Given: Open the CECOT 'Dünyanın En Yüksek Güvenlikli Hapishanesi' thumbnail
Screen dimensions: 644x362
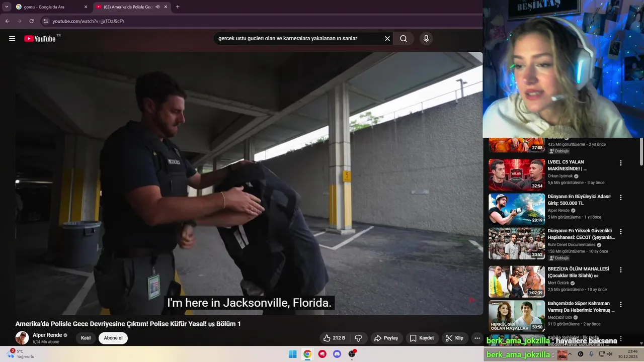Looking at the screenshot, I should pyautogui.click(x=517, y=243).
